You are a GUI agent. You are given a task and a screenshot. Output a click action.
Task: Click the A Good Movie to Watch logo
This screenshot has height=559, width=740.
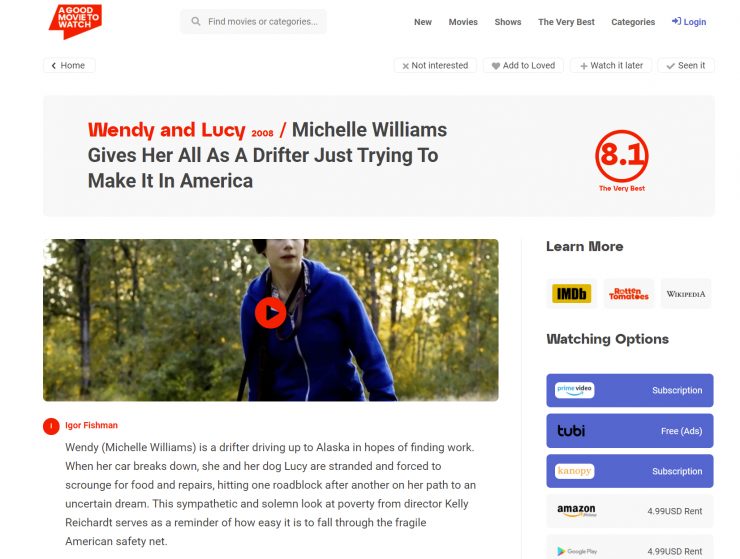tap(75, 21)
